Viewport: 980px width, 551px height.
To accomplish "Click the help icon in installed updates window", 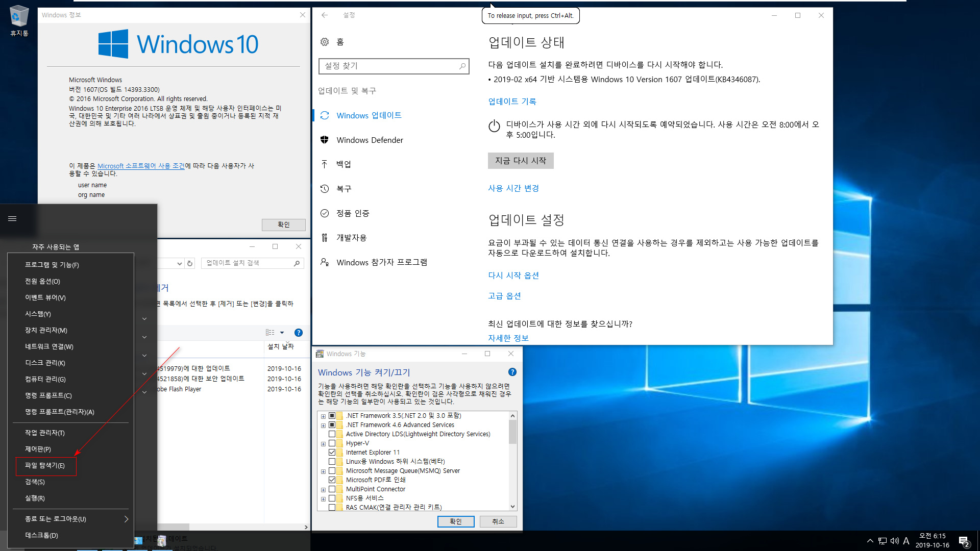I will point(299,333).
